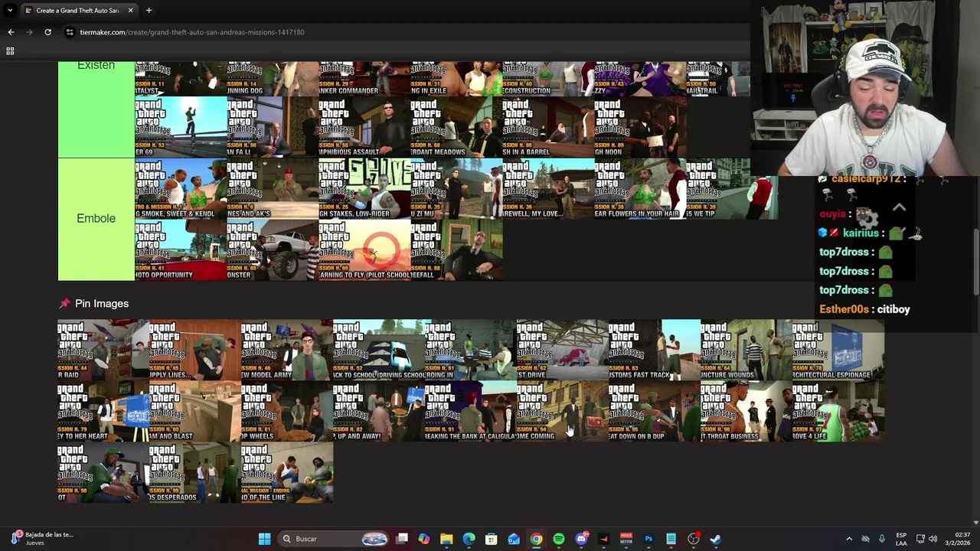The width and height of the screenshot is (980, 551).
Task: Select the Fish in a Barrel thumbnail
Action: point(548,127)
